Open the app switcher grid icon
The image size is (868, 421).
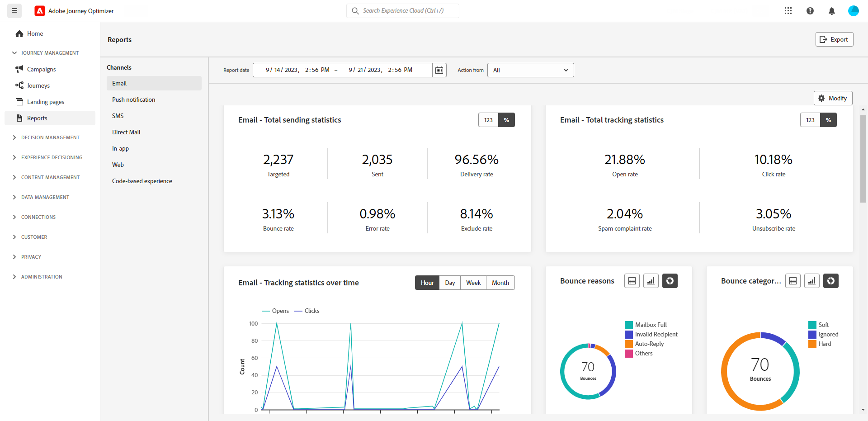[788, 11]
